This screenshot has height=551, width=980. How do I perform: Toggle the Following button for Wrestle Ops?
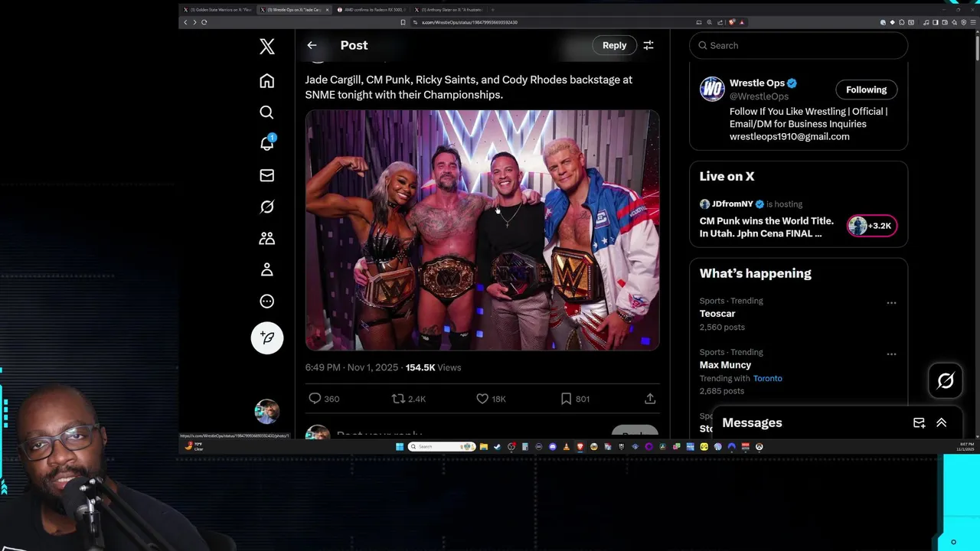(866, 90)
